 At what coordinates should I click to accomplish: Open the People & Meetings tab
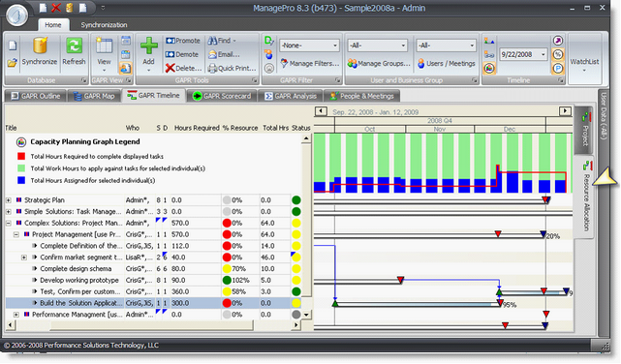(361, 96)
